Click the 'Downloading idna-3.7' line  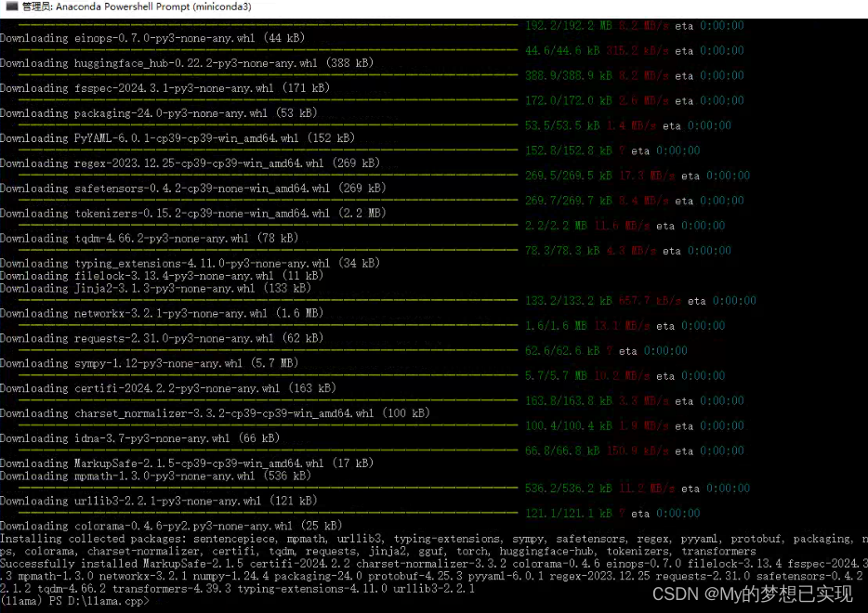pos(139,438)
